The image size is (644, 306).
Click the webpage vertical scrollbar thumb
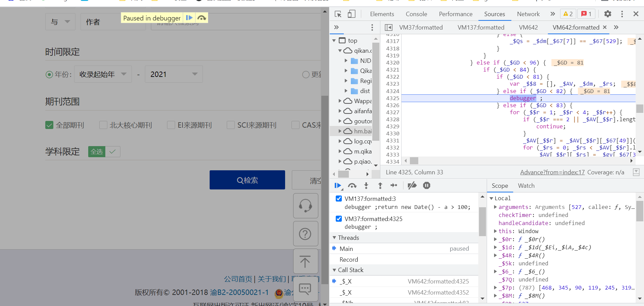(324, 190)
